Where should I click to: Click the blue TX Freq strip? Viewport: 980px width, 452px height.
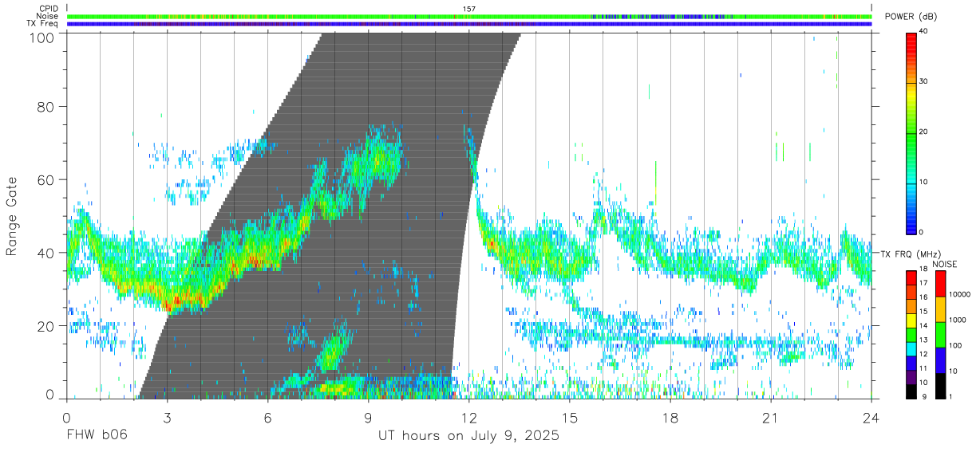(x=469, y=24)
